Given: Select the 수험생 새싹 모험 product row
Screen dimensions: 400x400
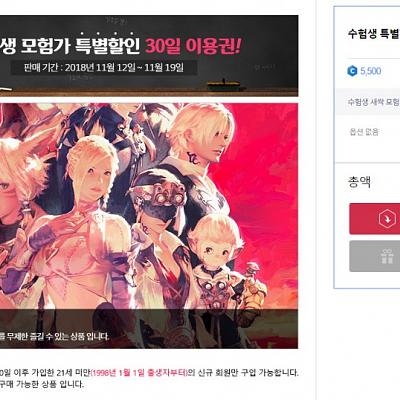Looking at the screenshot, I should (x=367, y=102).
